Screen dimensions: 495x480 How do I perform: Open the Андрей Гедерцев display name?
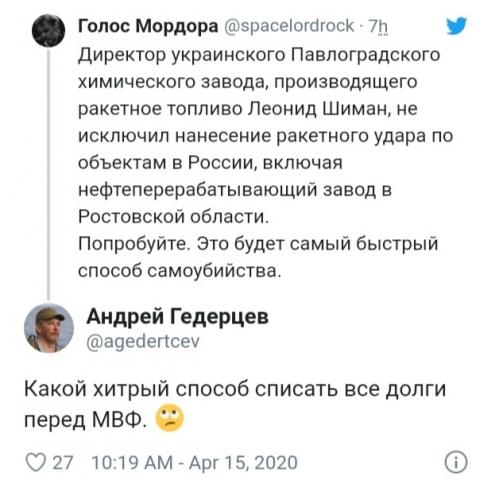point(178,316)
